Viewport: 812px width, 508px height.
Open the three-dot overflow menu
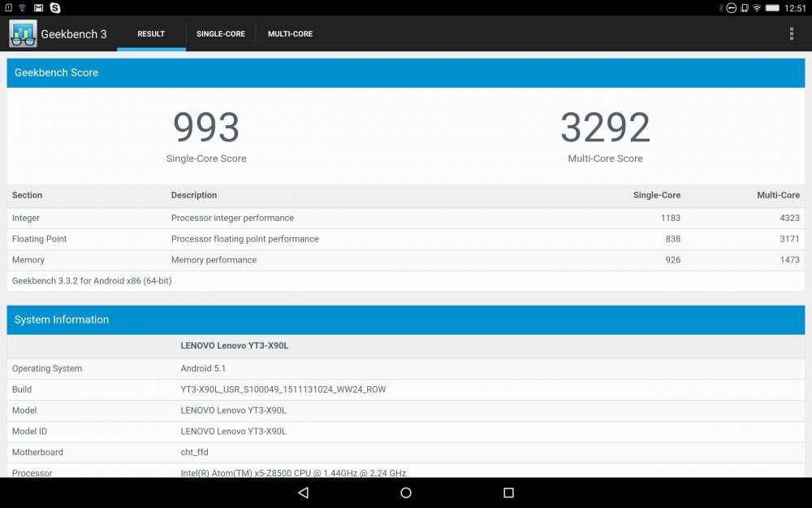coord(792,33)
